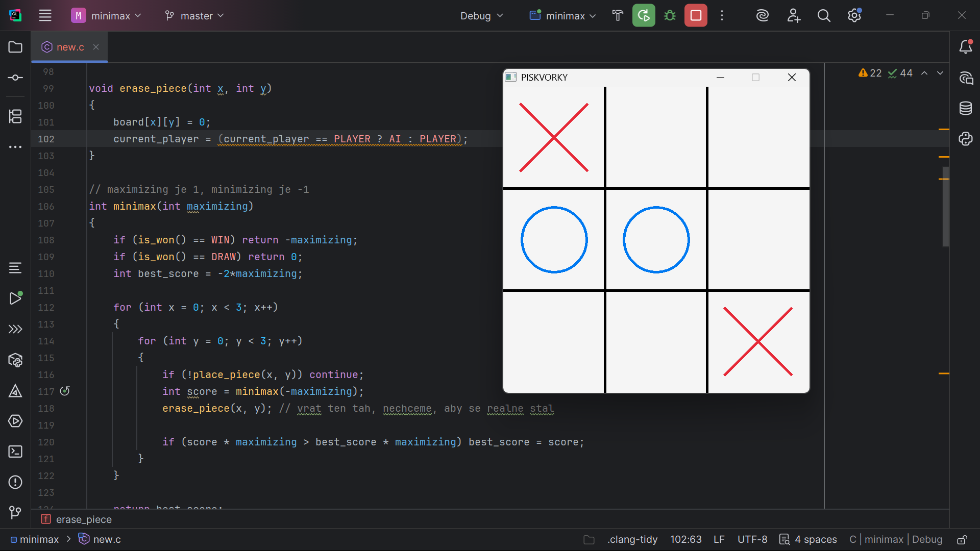Open the main hamburger menu

click(x=45, y=15)
